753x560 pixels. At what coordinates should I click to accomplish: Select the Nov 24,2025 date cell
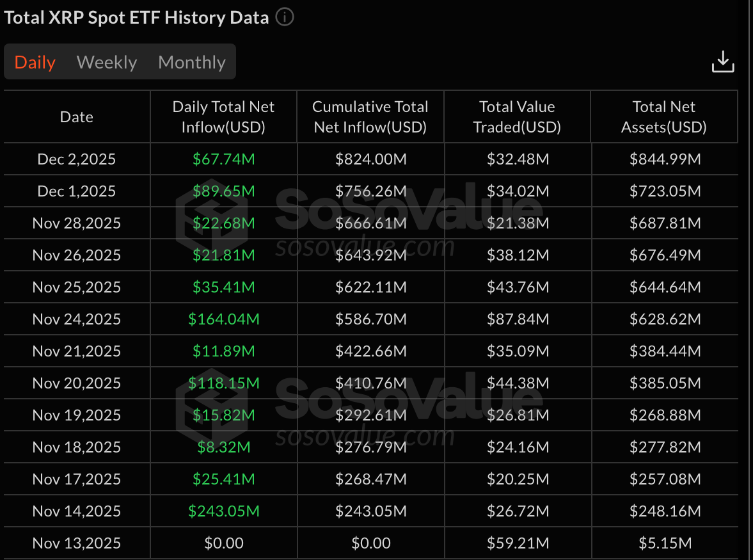click(77, 319)
